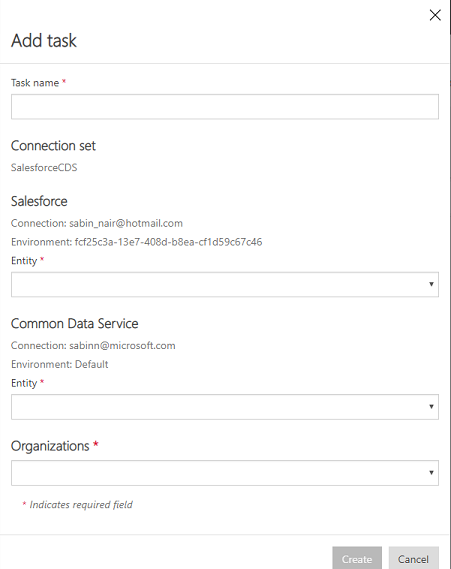Screen dimensions: 451x569
Task: Click the Create button
Action: click(x=357, y=559)
